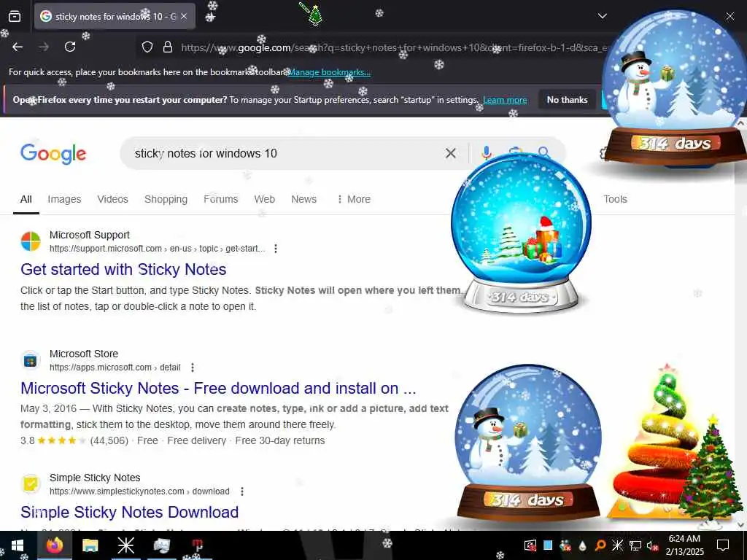Switch to the Shopping tab
The width and height of the screenshot is (747, 560).
coord(166,199)
